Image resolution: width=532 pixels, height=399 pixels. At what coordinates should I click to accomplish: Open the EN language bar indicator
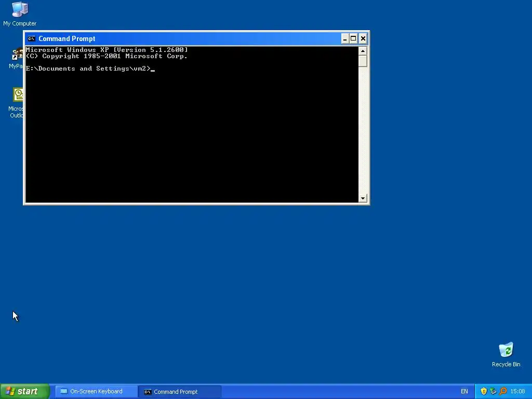pyautogui.click(x=464, y=392)
